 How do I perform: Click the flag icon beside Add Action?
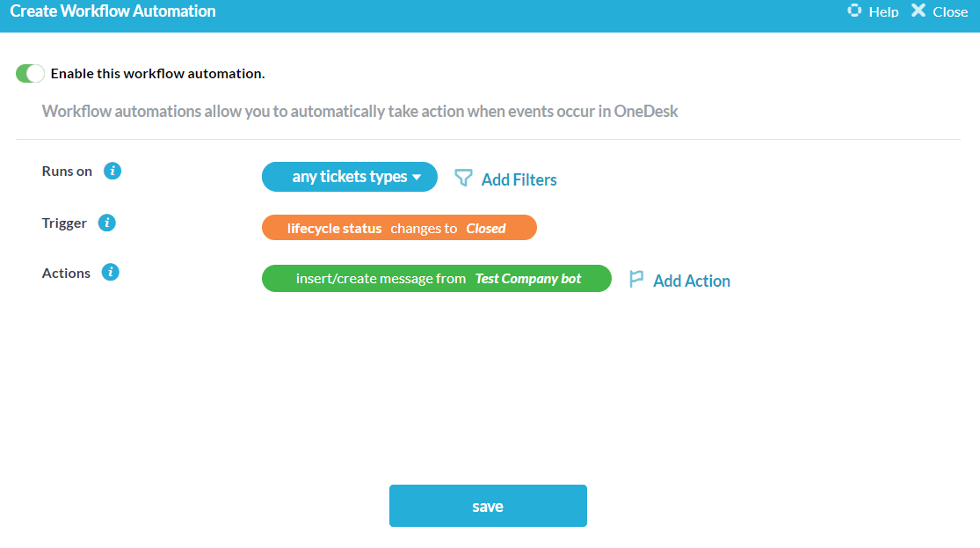(x=636, y=280)
